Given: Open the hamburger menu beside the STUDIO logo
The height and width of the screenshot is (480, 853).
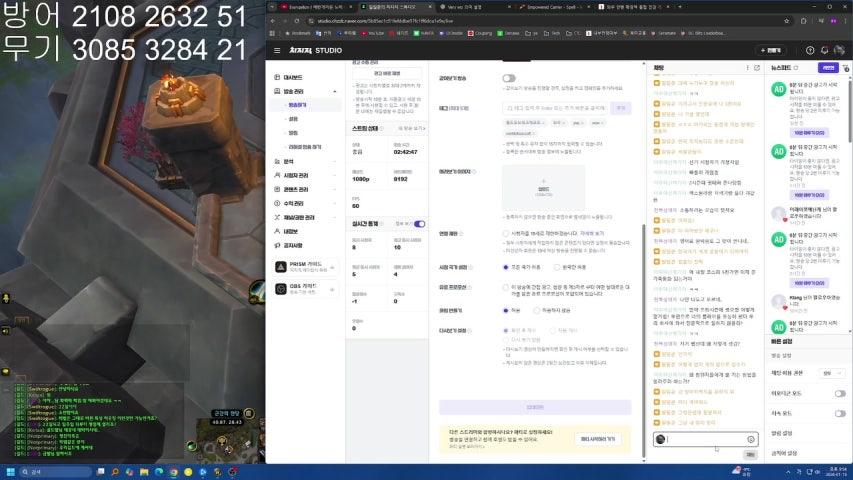Looking at the screenshot, I should (277, 50).
